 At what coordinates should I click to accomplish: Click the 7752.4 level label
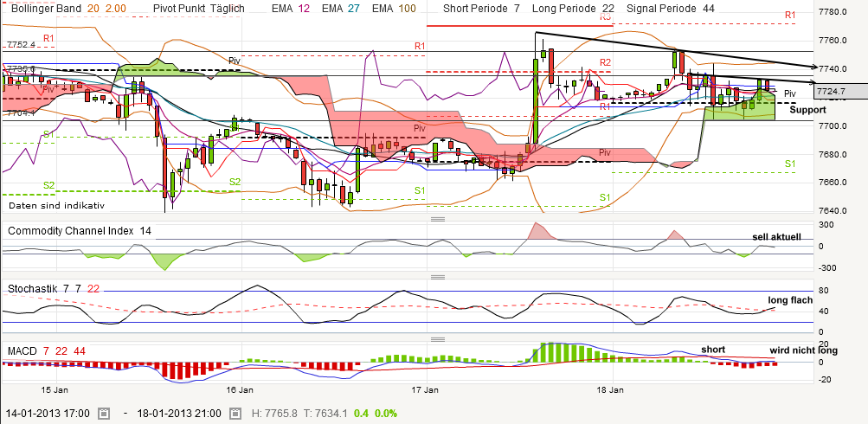click(x=19, y=44)
